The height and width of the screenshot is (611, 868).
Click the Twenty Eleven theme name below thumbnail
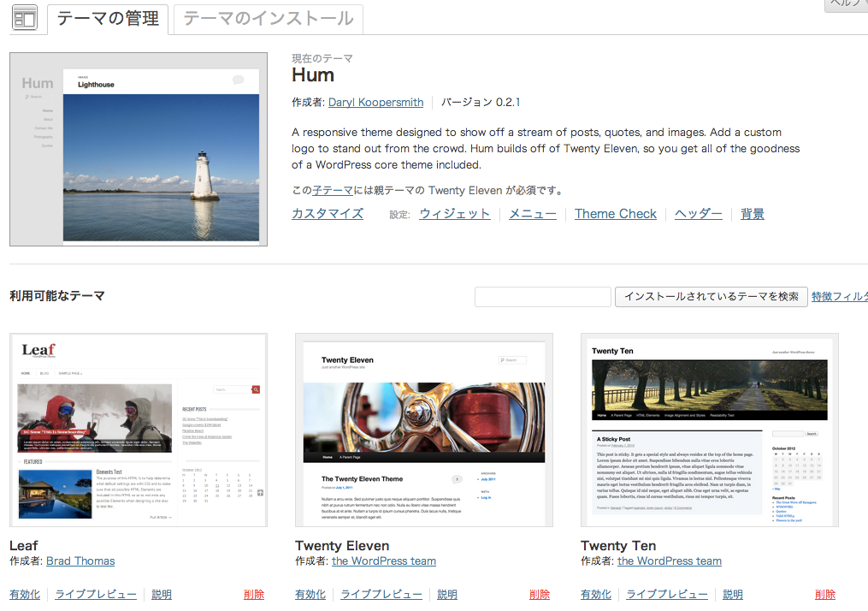[342, 546]
